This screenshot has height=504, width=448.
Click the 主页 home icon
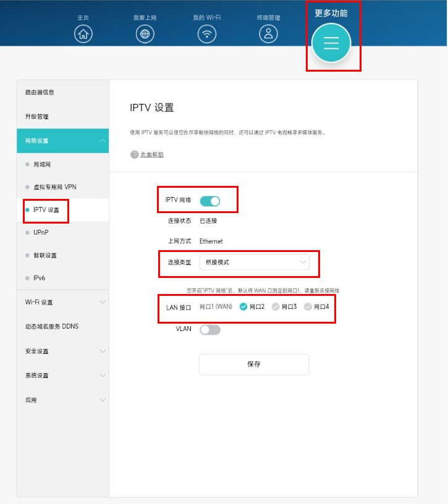(x=83, y=34)
